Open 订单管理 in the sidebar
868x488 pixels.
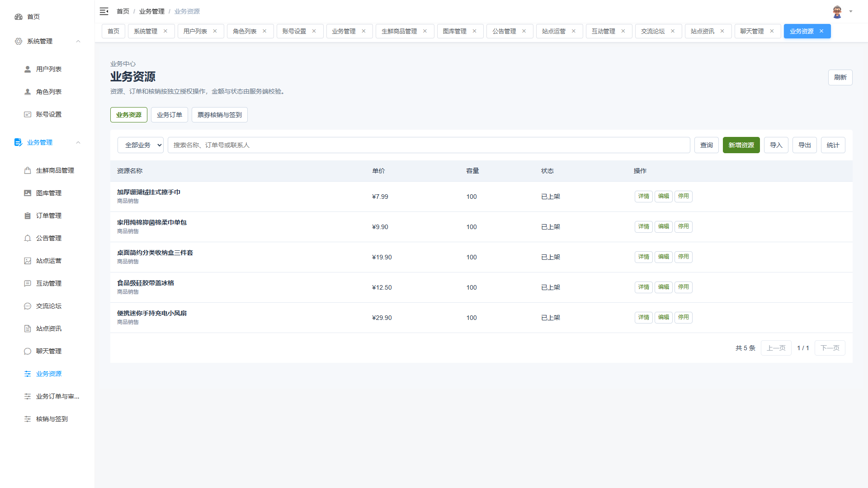pos(48,216)
